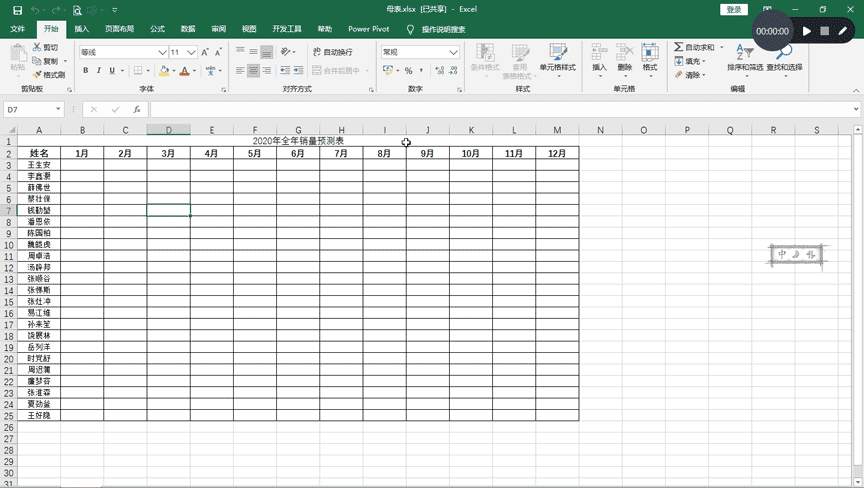Viewport: 864px width, 488px height.
Task: Open 单元格样式 cell styles gallery
Action: coord(558,58)
